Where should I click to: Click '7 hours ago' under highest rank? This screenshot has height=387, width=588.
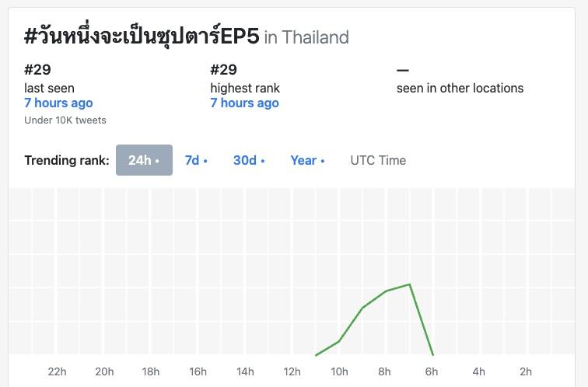(x=244, y=103)
